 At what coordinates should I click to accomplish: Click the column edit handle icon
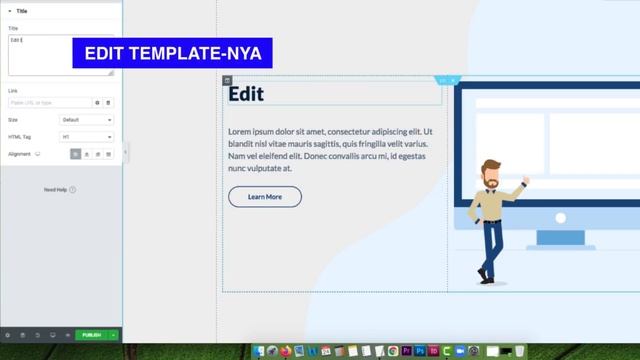[x=227, y=80]
